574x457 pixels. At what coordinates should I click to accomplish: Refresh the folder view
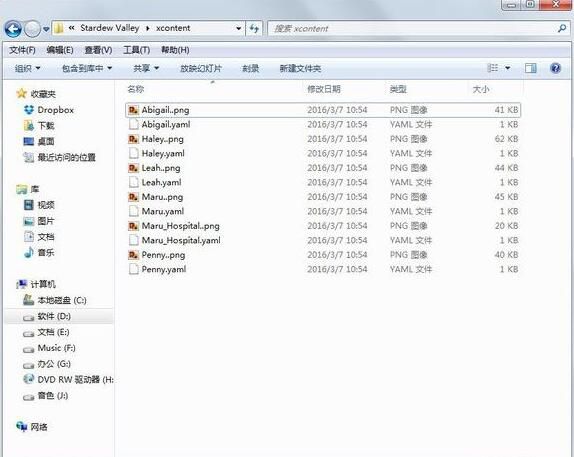(x=254, y=28)
